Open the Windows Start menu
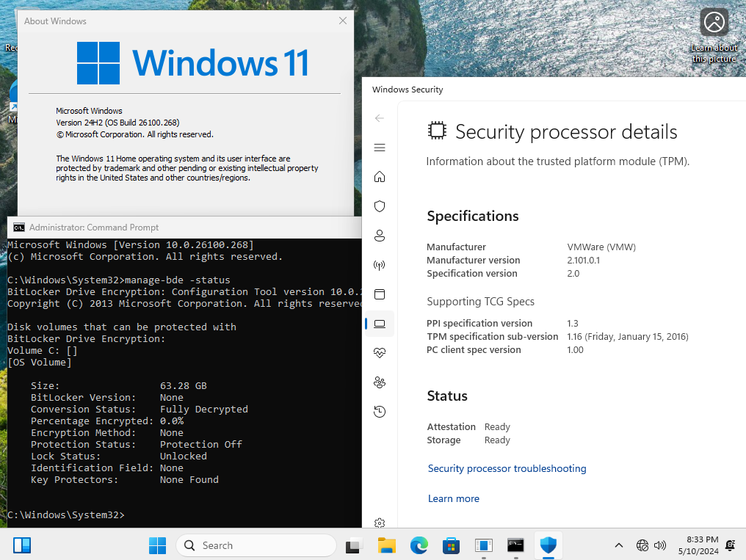Viewport: 746px width, 560px height. tap(157, 545)
